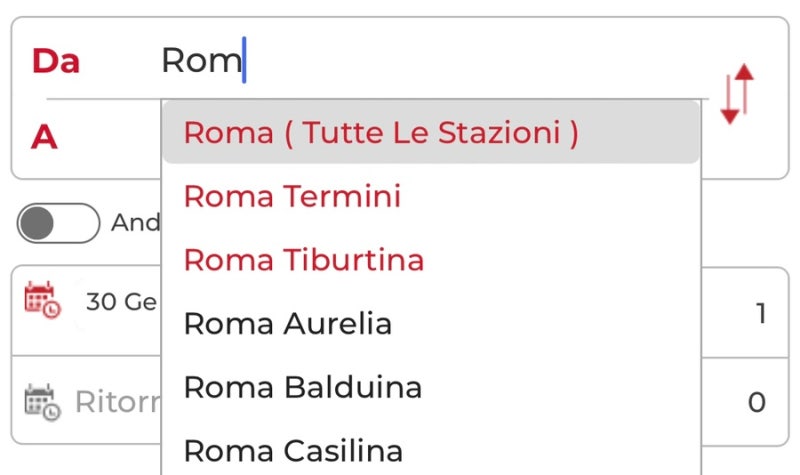Screen dimensions: 800x475
Task: Click the passenger count showing 0
Action: 757,402
